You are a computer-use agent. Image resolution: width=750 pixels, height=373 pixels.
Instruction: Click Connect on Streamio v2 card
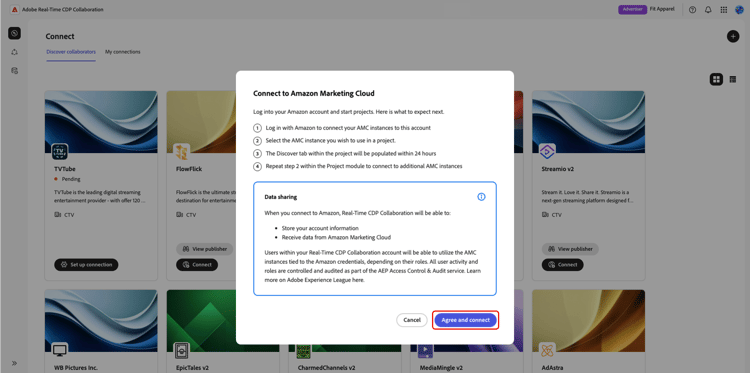click(x=562, y=264)
